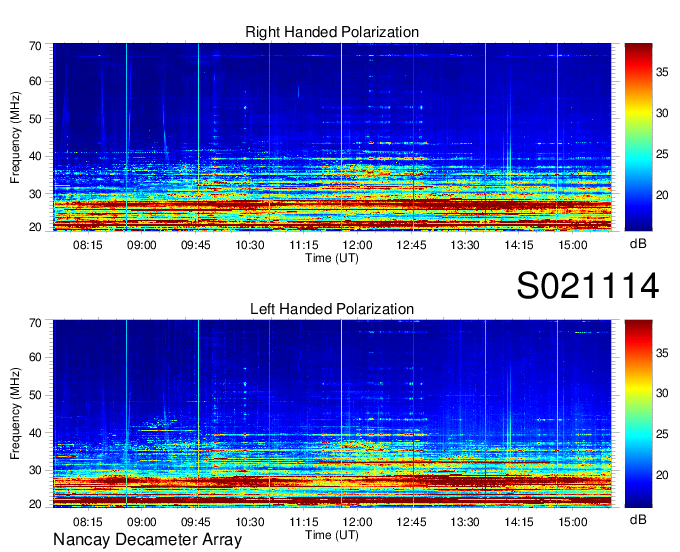The image size is (680, 552).
Task: Click 12:00 tick on Right Handed time axis
Action: [358, 245]
